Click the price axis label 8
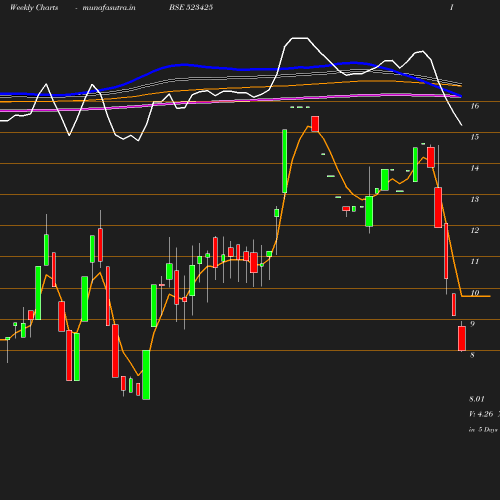Image resolution: width=500 pixels, height=500 pixels. (x=472, y=355)
